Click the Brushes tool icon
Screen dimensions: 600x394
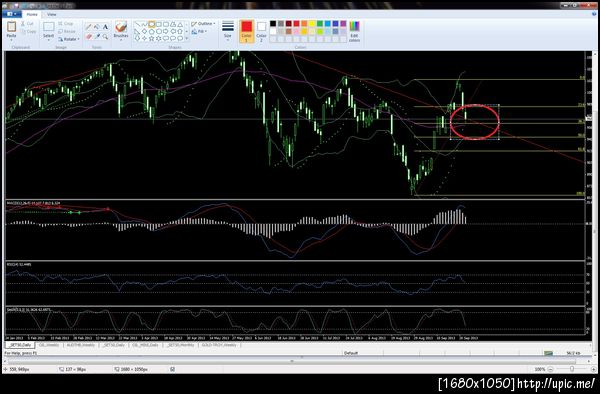(121, 27)
